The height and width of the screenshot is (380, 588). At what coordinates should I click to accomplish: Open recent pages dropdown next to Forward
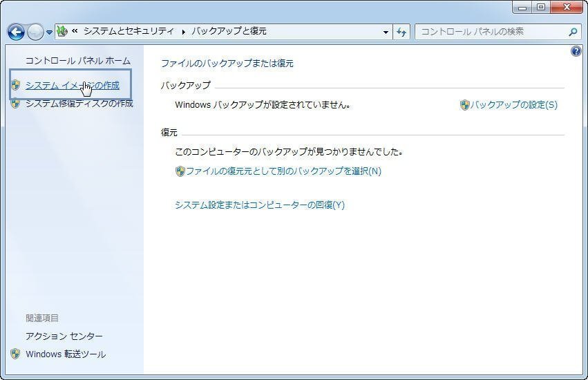tap(49, 32)
